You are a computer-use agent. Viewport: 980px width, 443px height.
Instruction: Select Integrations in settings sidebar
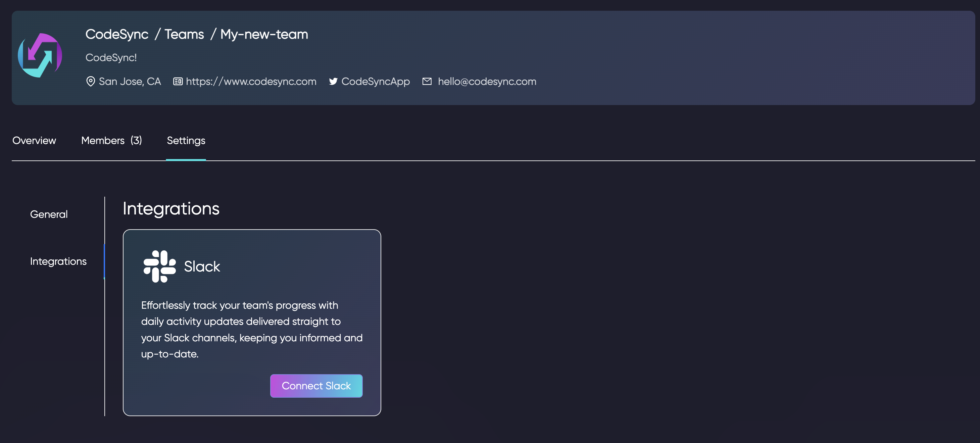(x=58, y=261)
